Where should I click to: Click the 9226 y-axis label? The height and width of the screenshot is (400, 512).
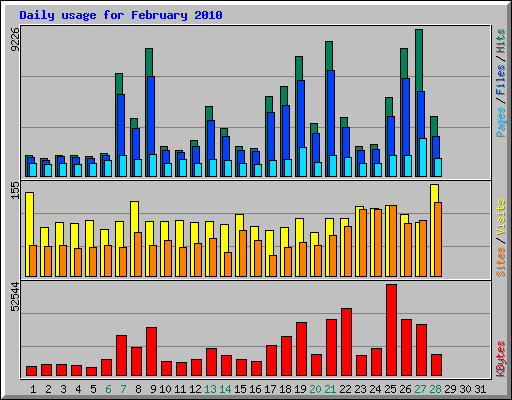pyautogui.click(x=15, y=39)
